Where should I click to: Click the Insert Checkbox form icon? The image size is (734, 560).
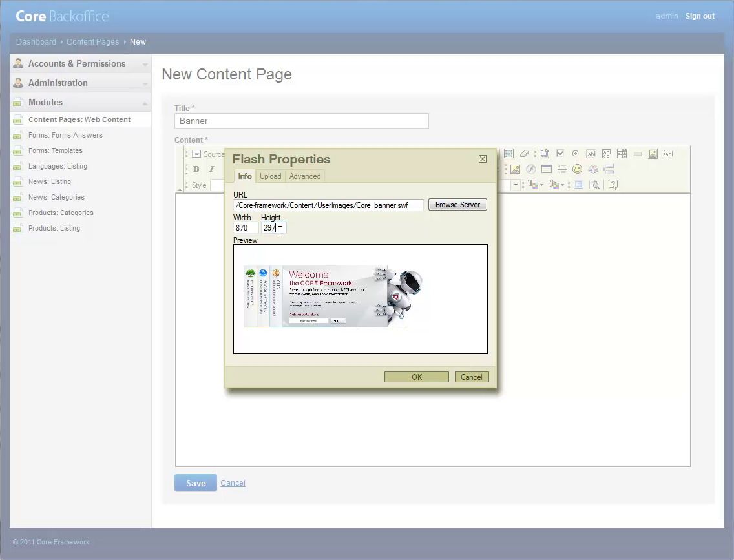coord(559,153)
